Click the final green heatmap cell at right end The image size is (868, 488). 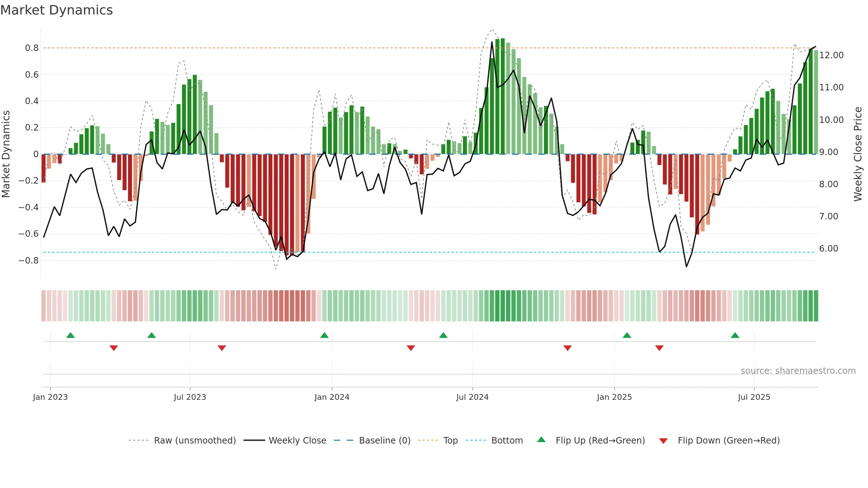(816, 306)
